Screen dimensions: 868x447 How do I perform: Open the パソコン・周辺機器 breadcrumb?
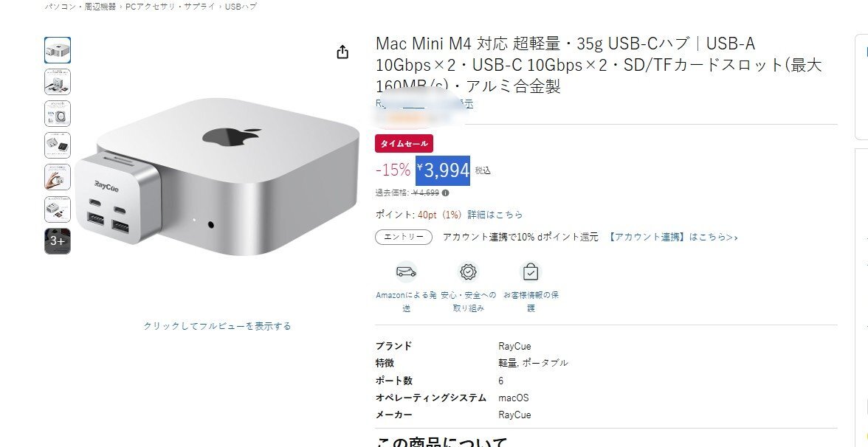tap(80, 7)
